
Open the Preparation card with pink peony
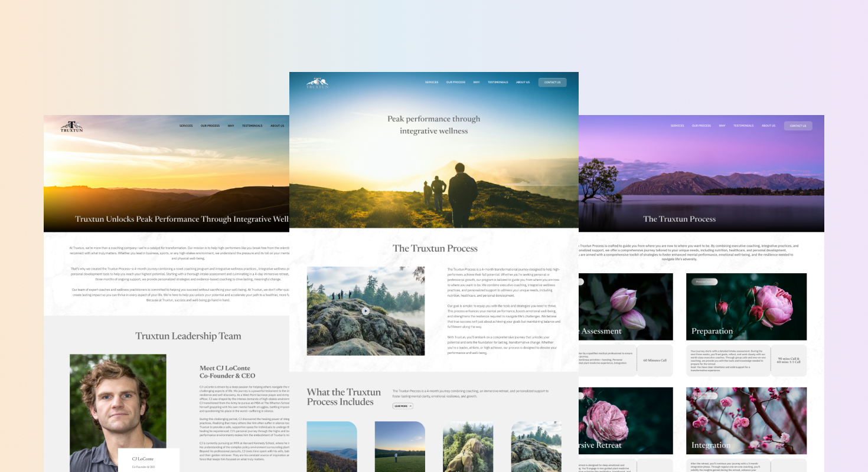tap(746, 306)
